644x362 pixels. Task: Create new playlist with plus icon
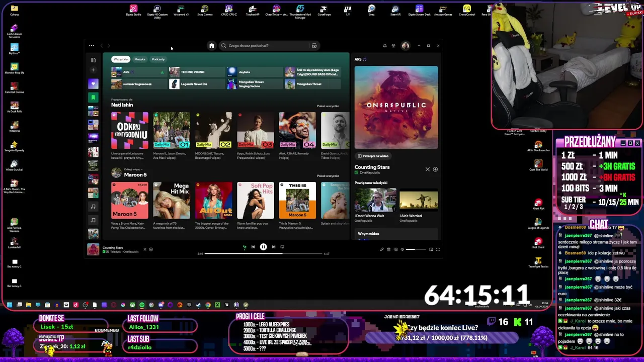93,70
